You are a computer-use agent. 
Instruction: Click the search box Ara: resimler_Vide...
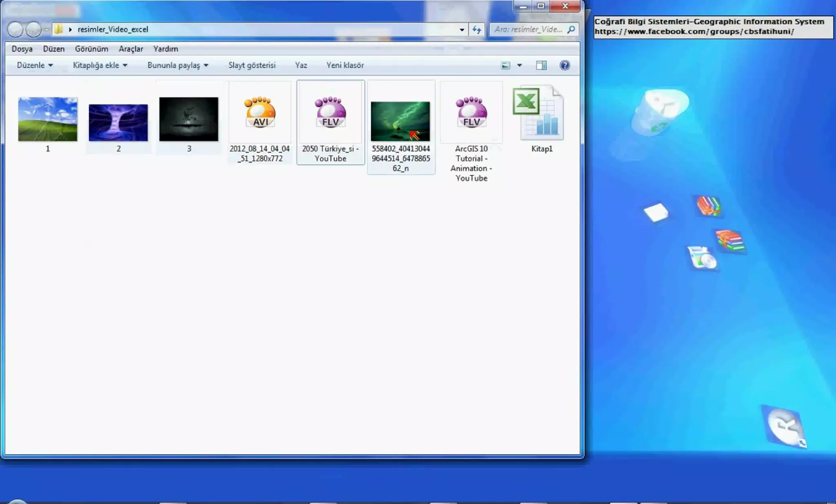(528, 29)
